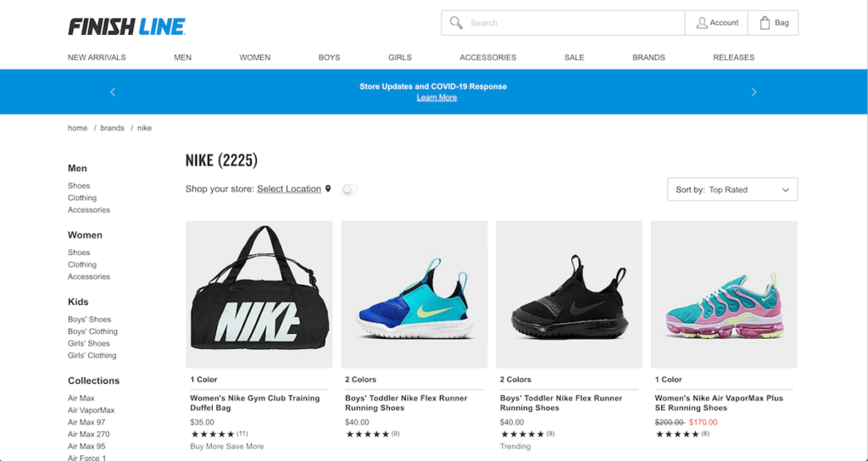Open the BRANDS navigation menu
Screen dimensions: 868x461
click(648, 57)
